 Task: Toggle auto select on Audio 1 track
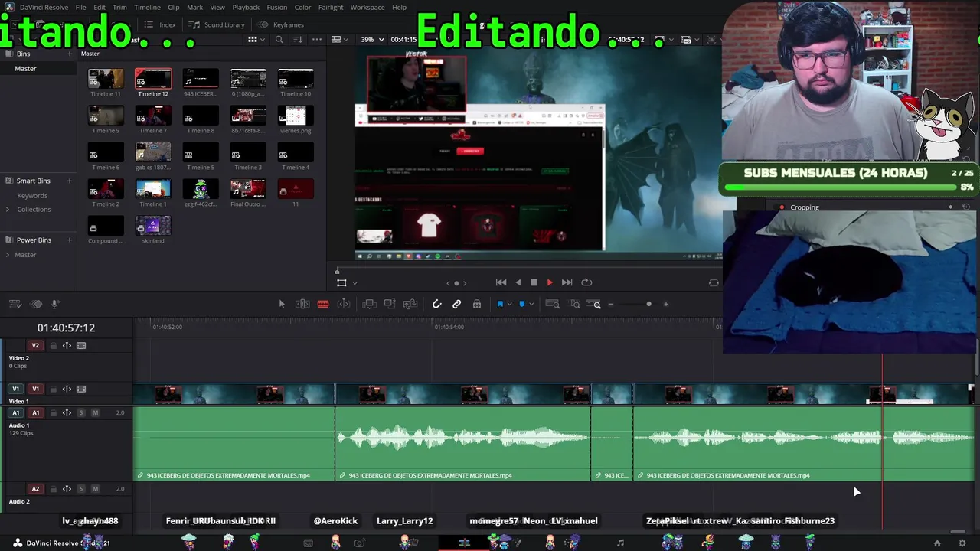click(x=67, y=413)
